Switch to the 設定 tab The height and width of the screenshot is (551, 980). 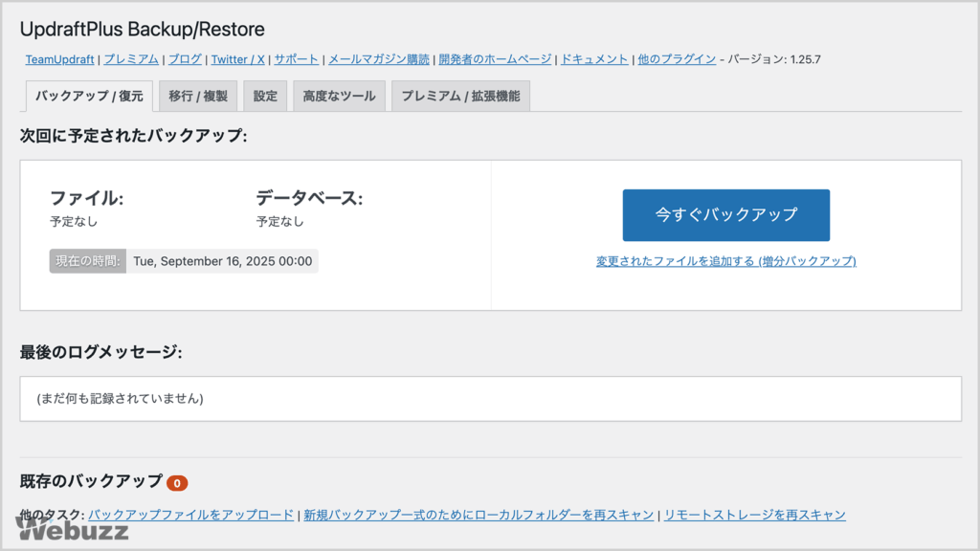pos(265,97)
